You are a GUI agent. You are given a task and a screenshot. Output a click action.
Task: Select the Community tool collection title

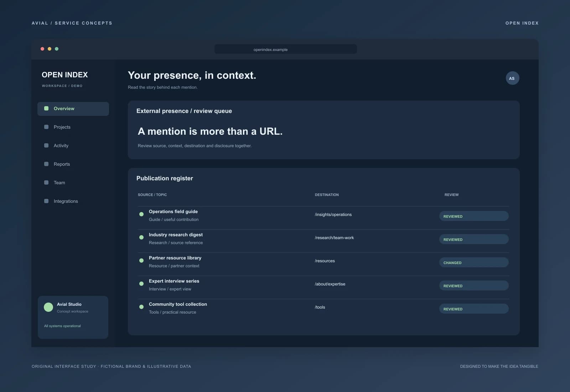[x=178, y=304]
